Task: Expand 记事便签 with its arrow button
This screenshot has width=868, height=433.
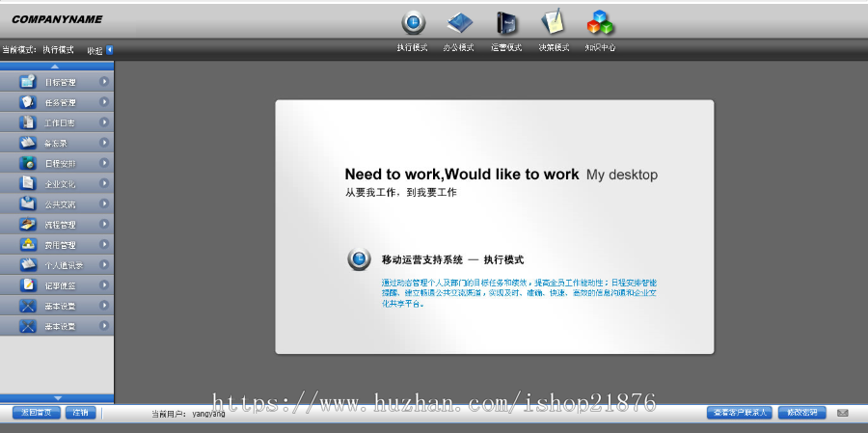Action: point(104,284)
